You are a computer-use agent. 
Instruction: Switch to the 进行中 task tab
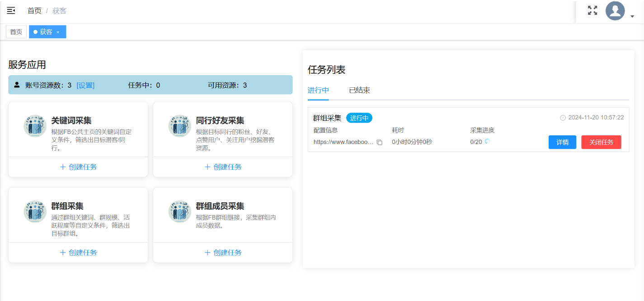pos(318,90)
